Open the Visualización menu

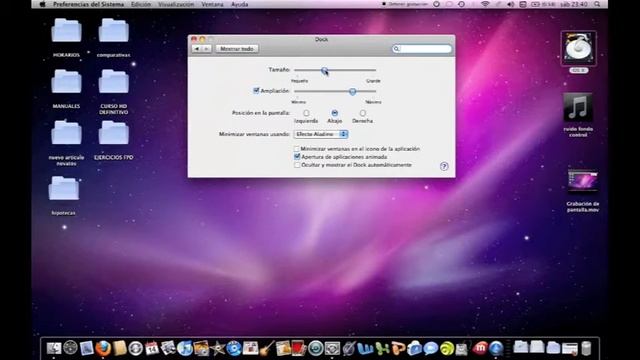[x=176, y=4]
